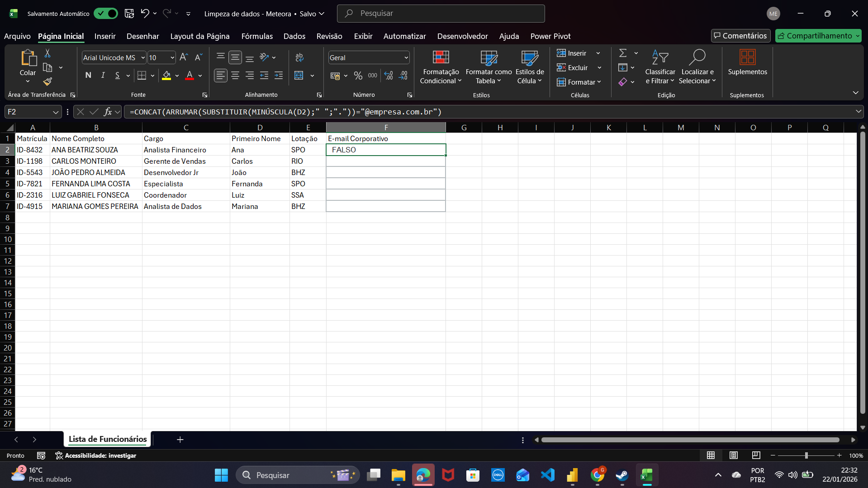Expand the formula bar
The width and height of the screenshot is (868, 488).
[858, 112]
